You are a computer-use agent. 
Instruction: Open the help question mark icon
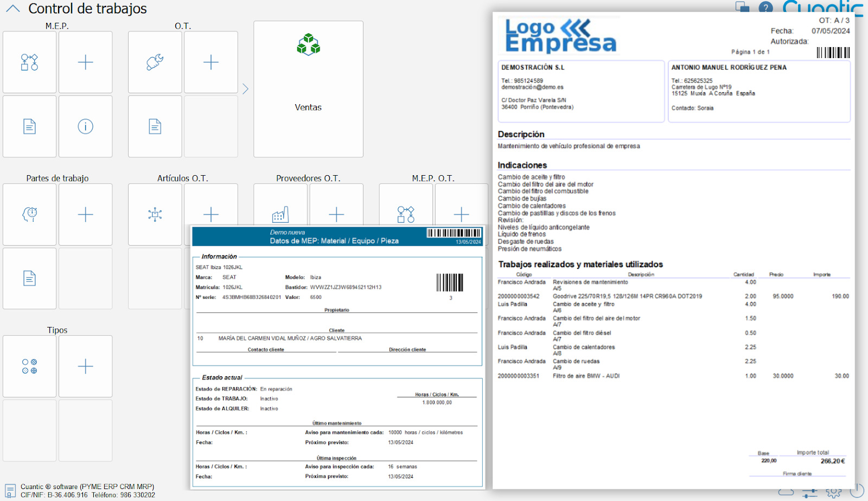click(765, 8)
